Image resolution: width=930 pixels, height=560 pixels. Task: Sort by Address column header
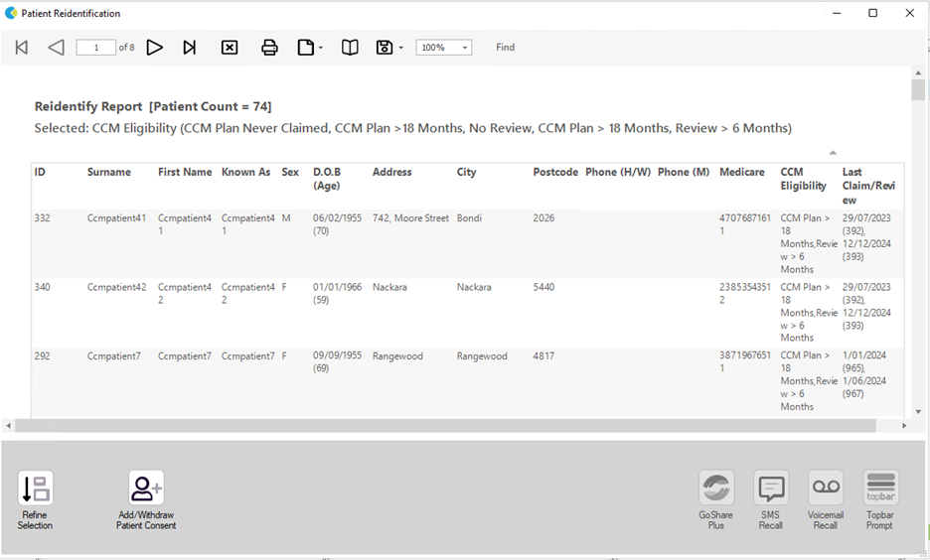tap(392, 172)
